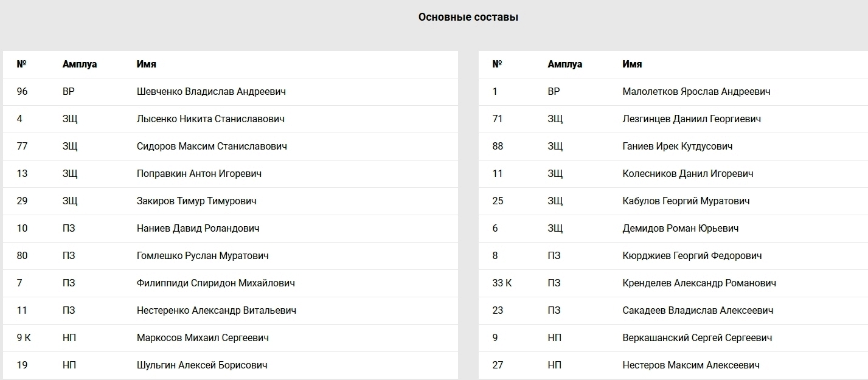Open Кюрджиев Георгий Федорович profile
868x380 pixels.
692,256
